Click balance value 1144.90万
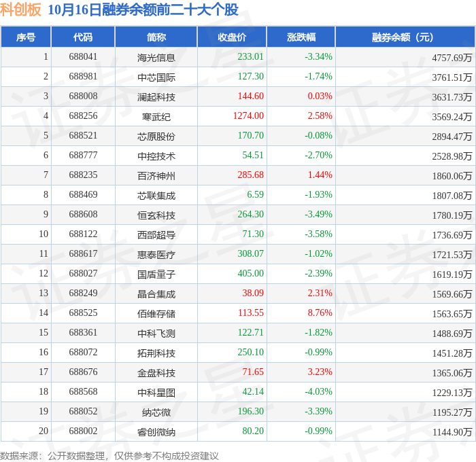Image resolution: width=476 pixels, height=462 pixels. pos(452,432)
